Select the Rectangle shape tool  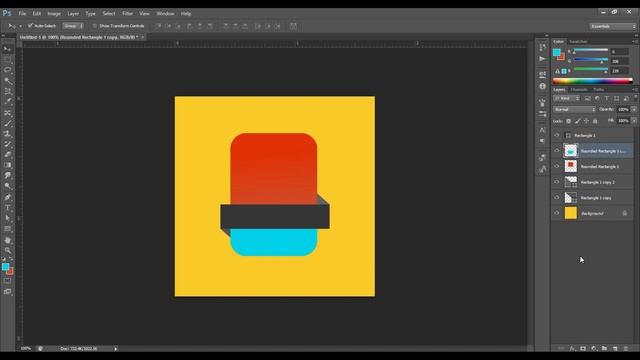[7, 229]
